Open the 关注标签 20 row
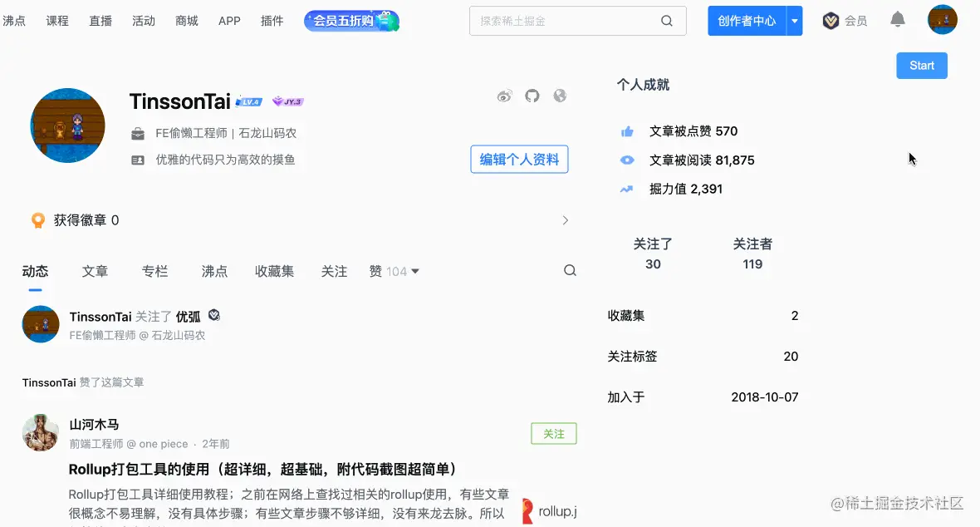Screen dimensions: 980x527 tap(703, 356)
